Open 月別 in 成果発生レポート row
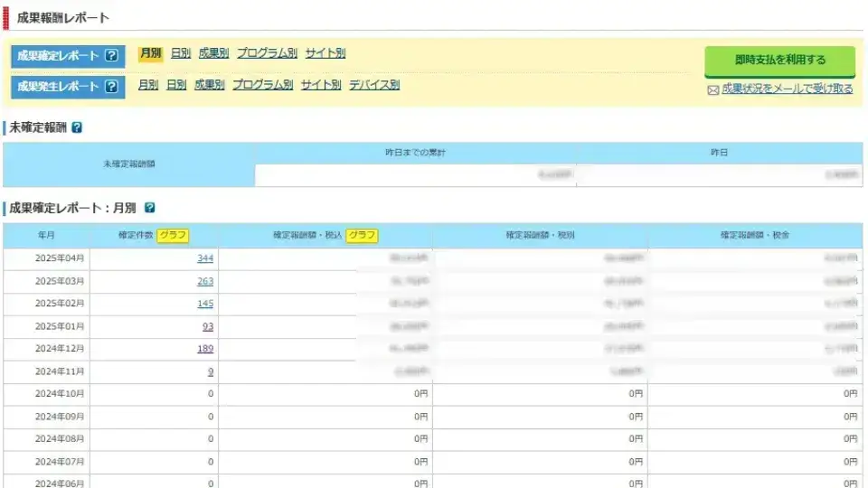The width and height of the screenshot is (868, 488). 148,85
